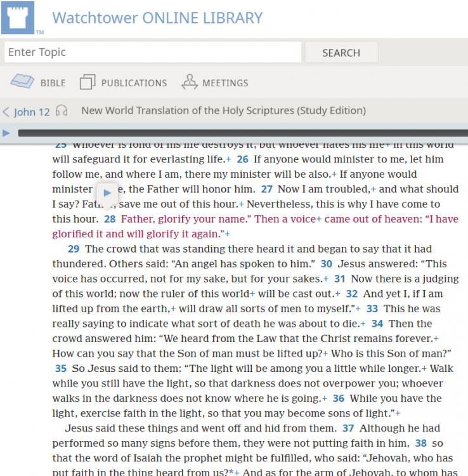Select the MEETINGS menu label

[x=225, y=83]
